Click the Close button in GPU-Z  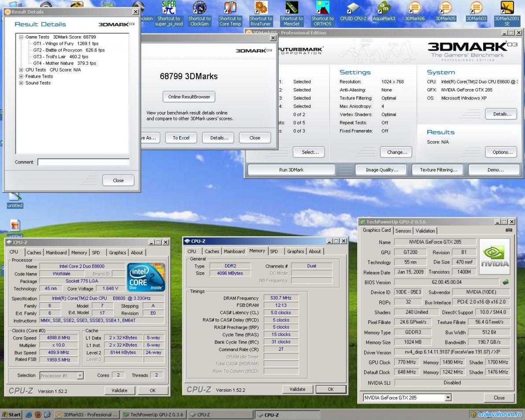click(x=499, y=398)
